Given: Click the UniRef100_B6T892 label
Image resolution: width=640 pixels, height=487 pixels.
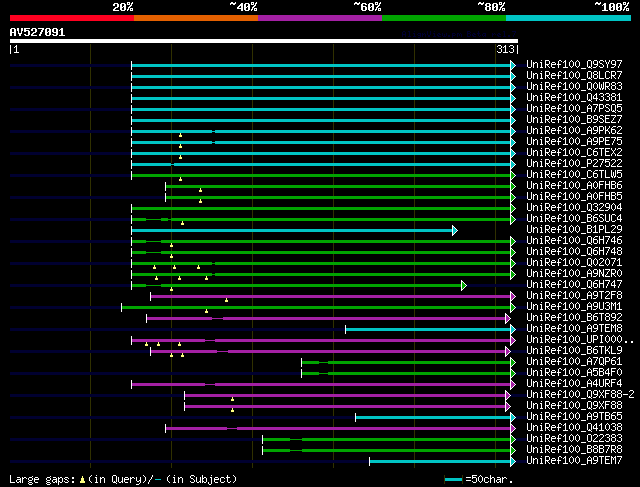Looking at the screenshot, I should (x=574, y=318).
